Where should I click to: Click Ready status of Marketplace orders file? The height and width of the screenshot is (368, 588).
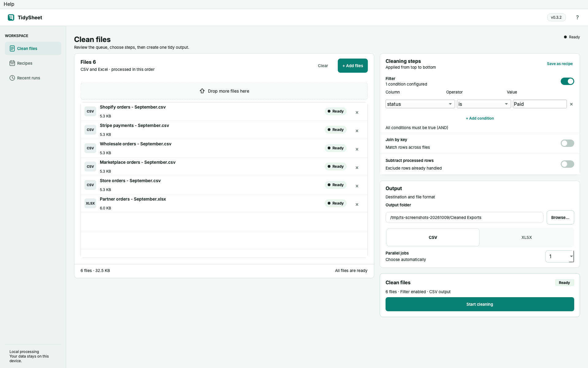point(336,167)
